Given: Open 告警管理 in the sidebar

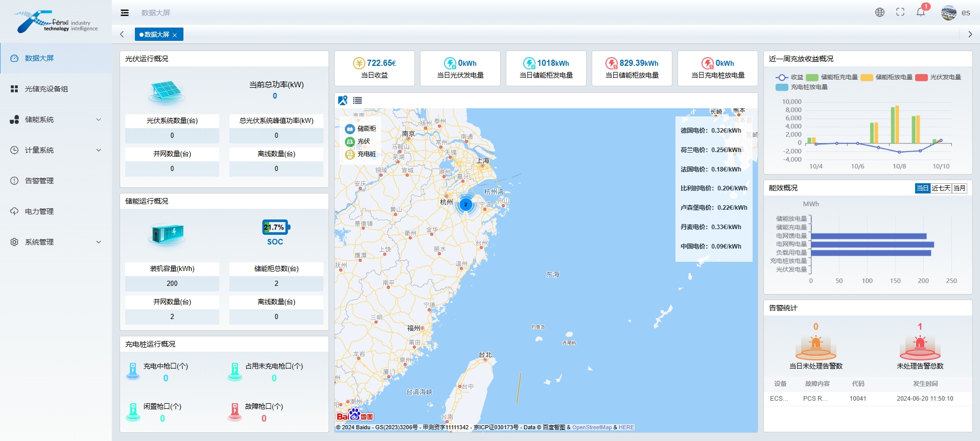Looking at the screenshot, I should (39, 181).
